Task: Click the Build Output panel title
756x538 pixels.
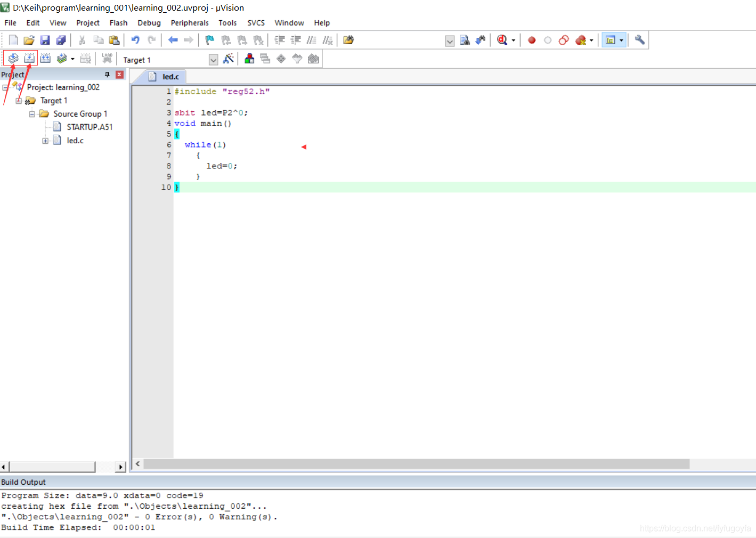Action: [x=23, y=482]
